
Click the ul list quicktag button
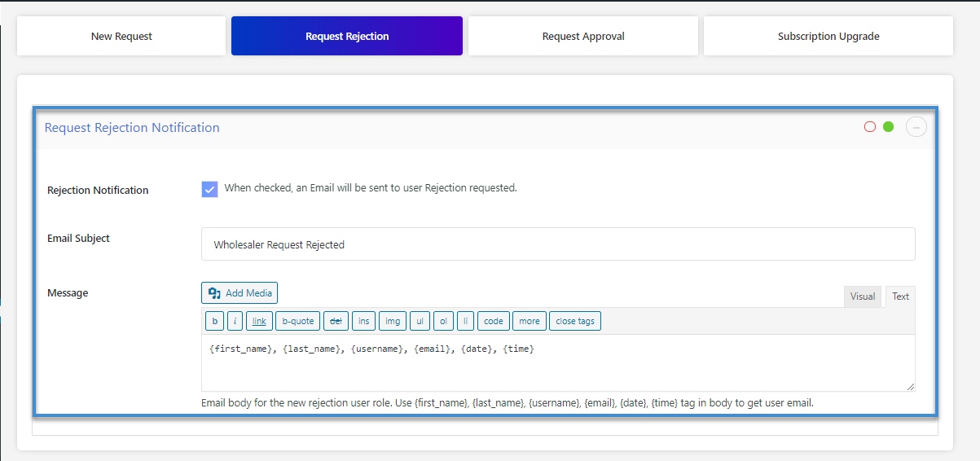pyautogui.click(x=420, y=321)
